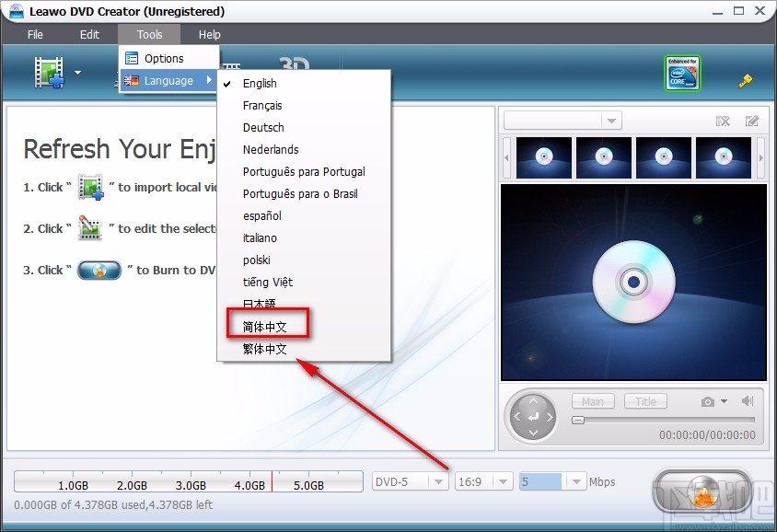Open the snapshot dropdown arrow
Screen dimensions: 777x532
click(724, 401)
